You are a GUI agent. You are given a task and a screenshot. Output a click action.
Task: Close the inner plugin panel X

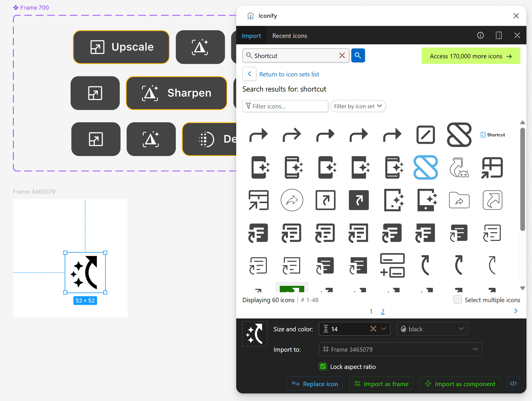(x=517, y=35)
